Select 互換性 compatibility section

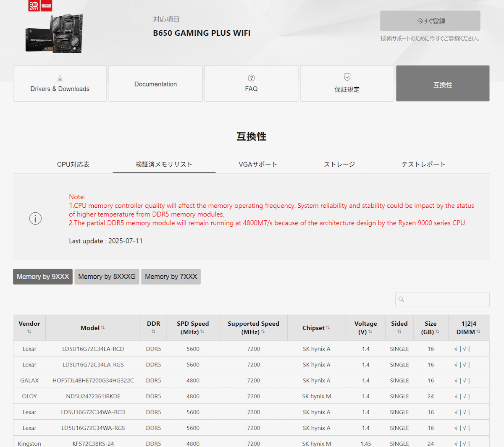(443, 83)
